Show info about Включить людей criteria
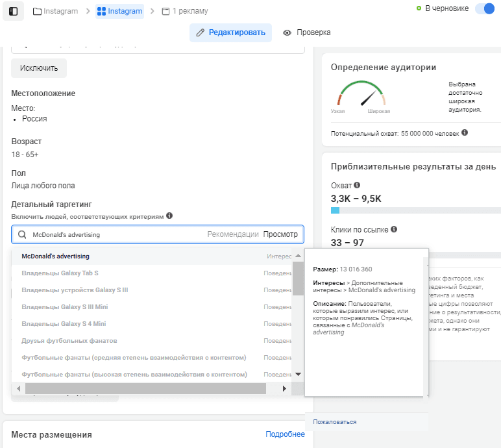 click(169, 216)
